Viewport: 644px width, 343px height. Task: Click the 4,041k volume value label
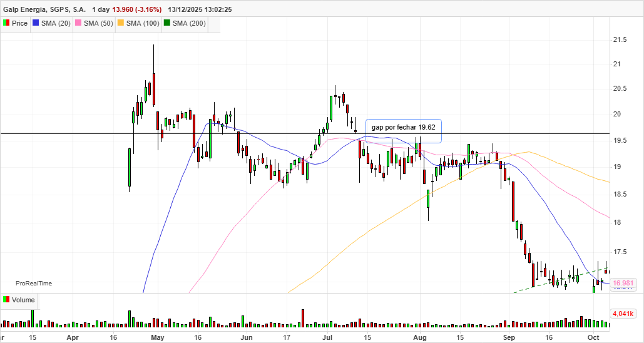pos(623,314)
